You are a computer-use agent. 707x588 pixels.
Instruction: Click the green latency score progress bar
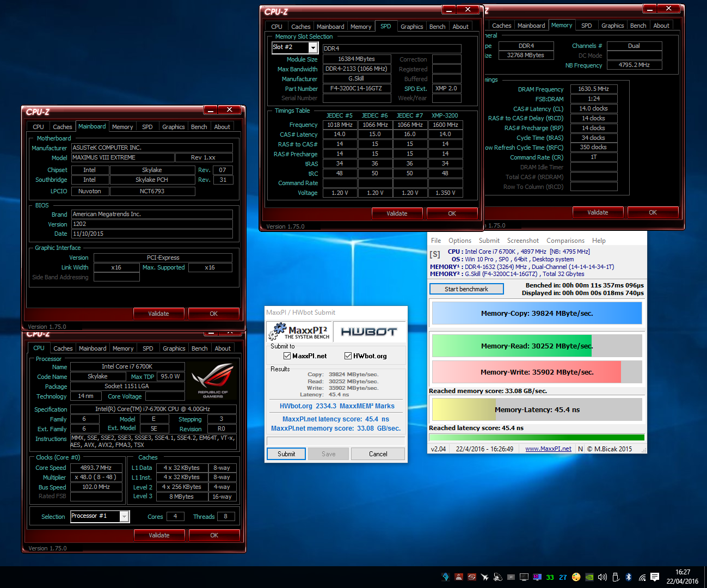537,437
